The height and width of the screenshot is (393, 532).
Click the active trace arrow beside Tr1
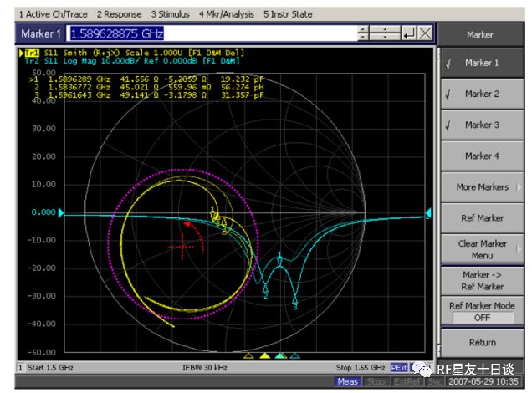coord(21,53)
